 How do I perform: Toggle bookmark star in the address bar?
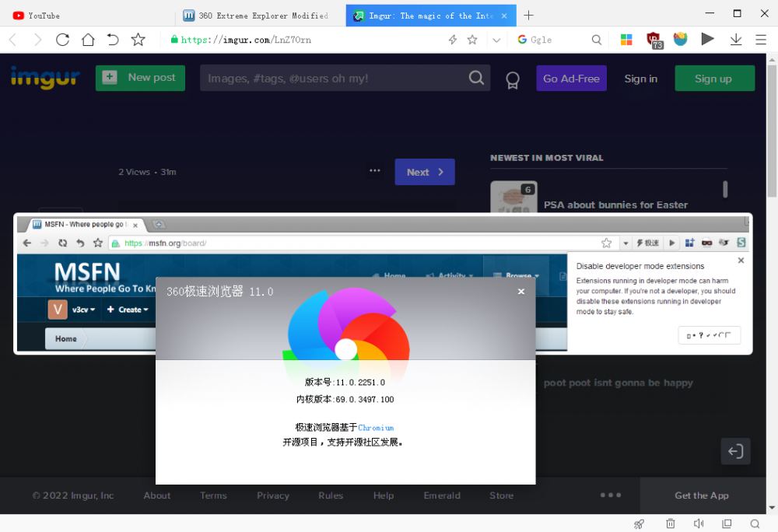point(472,40)
